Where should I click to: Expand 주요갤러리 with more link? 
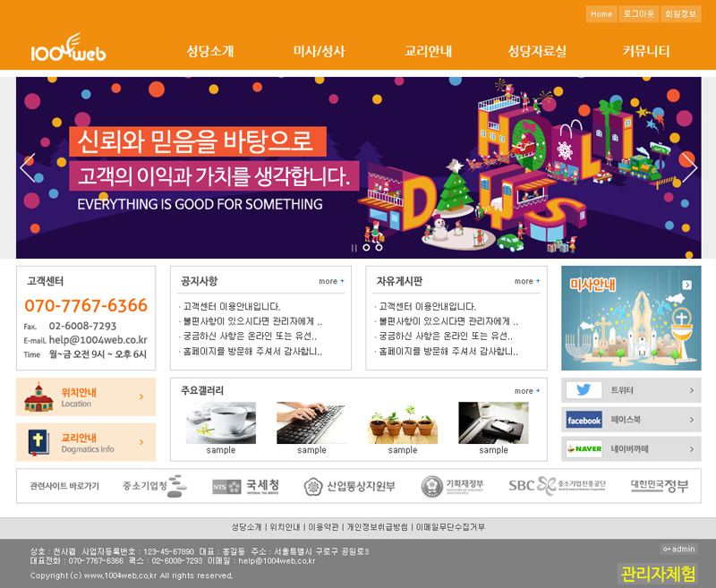(527, 391)
